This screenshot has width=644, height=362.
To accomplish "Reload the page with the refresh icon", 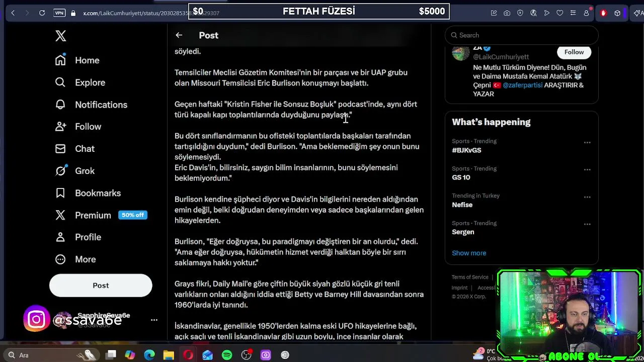I will tap(42, 13).
